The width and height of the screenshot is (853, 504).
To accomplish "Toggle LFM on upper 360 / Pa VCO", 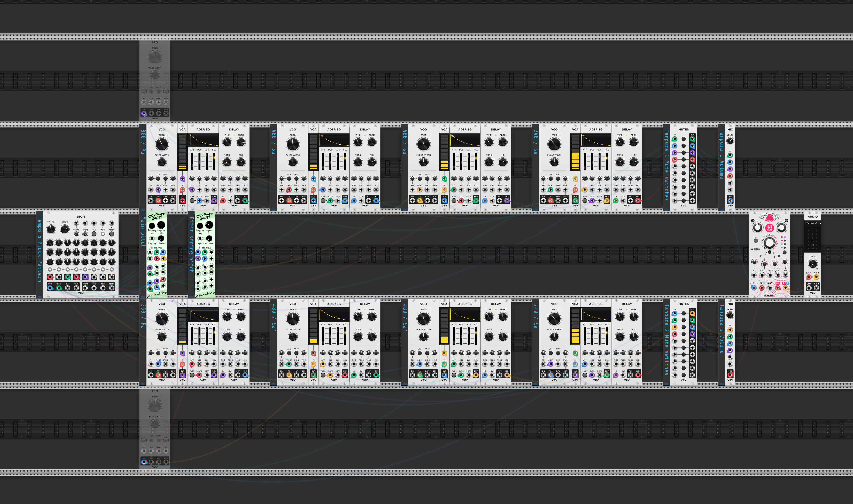I will click(158, 179).
